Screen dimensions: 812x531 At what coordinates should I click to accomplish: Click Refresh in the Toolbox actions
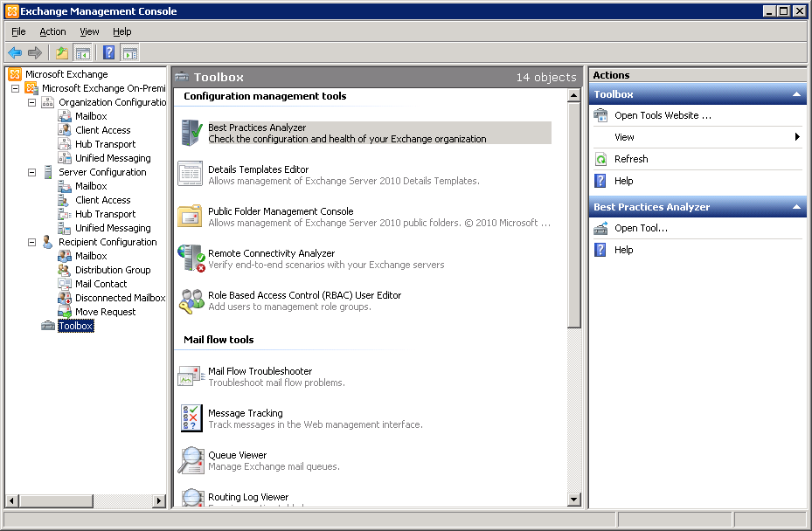pos(631,159)
